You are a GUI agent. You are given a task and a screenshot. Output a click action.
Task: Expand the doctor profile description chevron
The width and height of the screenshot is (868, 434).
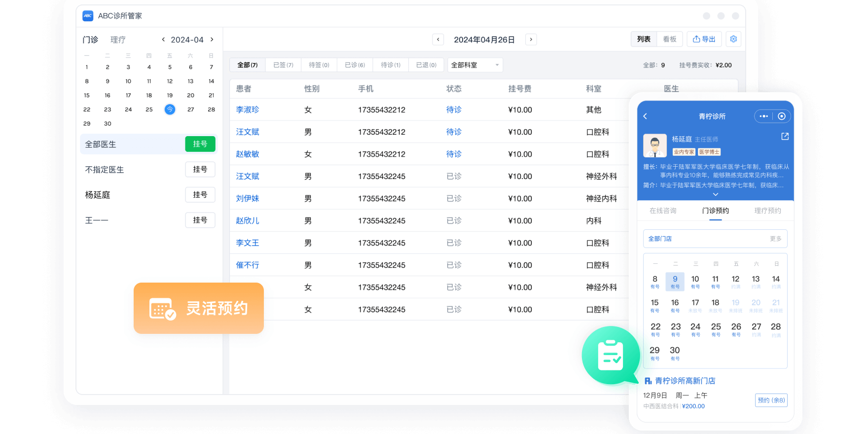(715, 194)
